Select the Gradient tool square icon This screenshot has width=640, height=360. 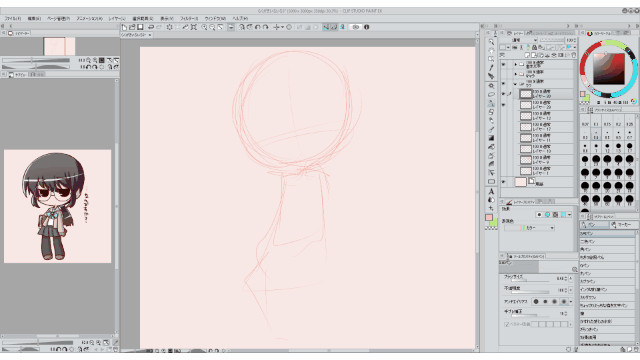tap(491, 138)
